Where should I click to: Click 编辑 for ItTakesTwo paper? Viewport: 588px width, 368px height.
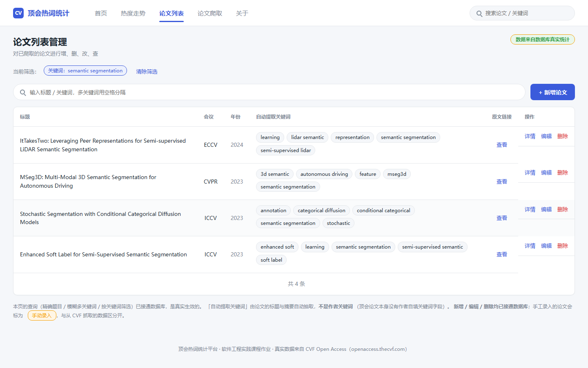click(x=546, y=136)
